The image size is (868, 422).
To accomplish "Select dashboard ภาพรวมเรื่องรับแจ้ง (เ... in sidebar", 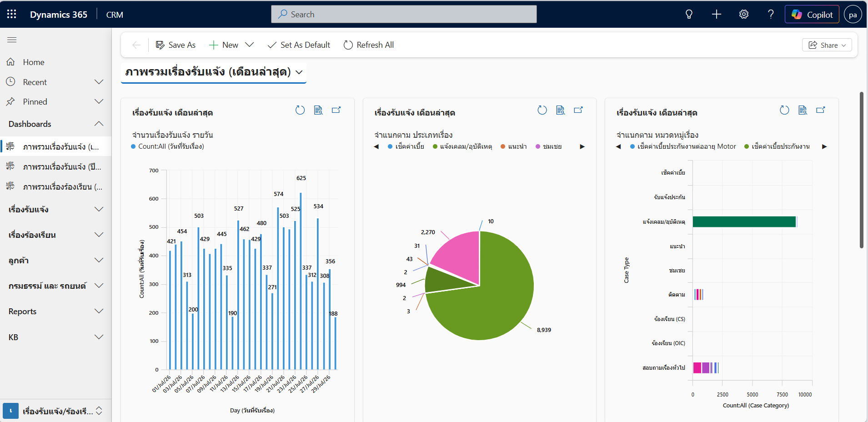I will [55, 146].
